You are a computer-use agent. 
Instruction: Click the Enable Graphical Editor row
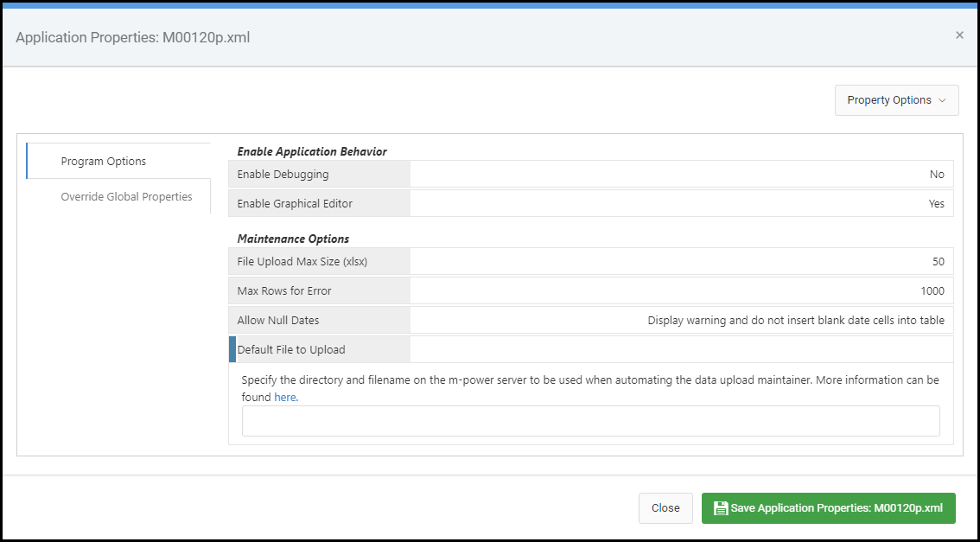(x=590, y=204)
